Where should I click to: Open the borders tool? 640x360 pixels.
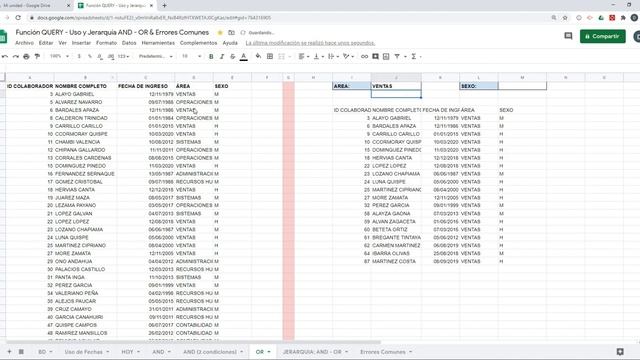[x=270, y=56]
